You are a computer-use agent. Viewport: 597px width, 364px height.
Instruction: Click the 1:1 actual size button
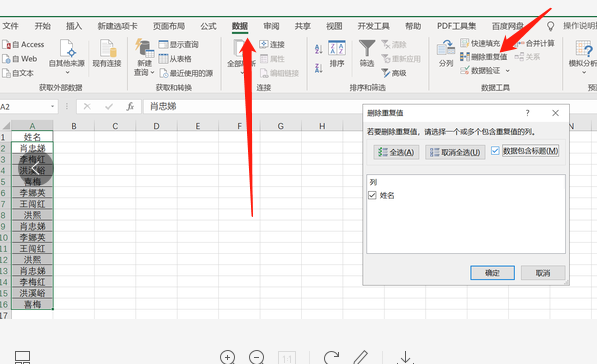tap(287, 358)
